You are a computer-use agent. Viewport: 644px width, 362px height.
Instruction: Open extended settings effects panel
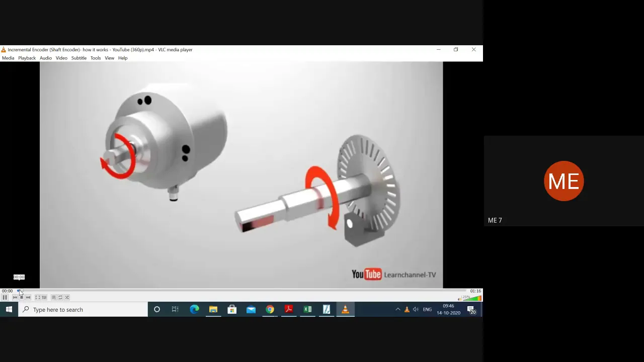[x=44, y=297]
